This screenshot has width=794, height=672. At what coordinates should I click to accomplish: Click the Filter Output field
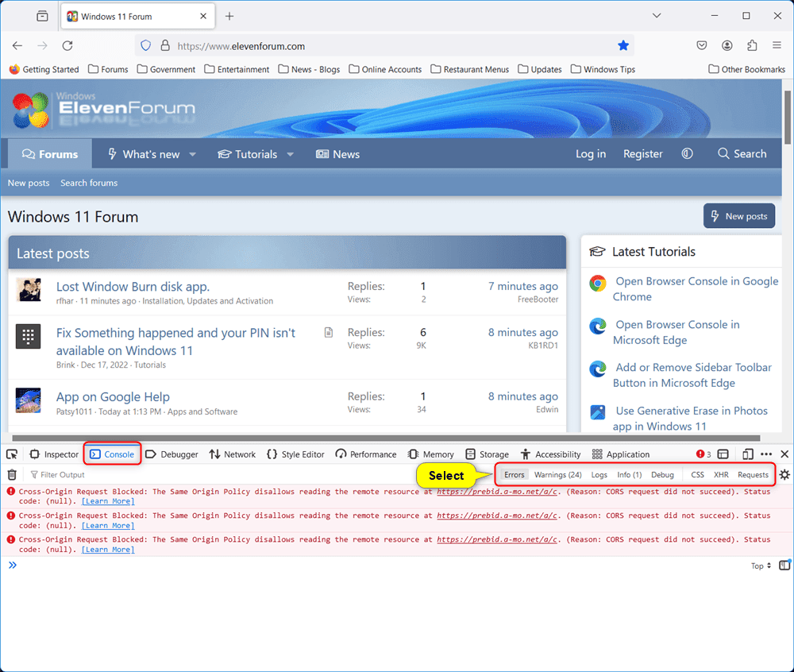pyautogui.click(x=218, y=474)
